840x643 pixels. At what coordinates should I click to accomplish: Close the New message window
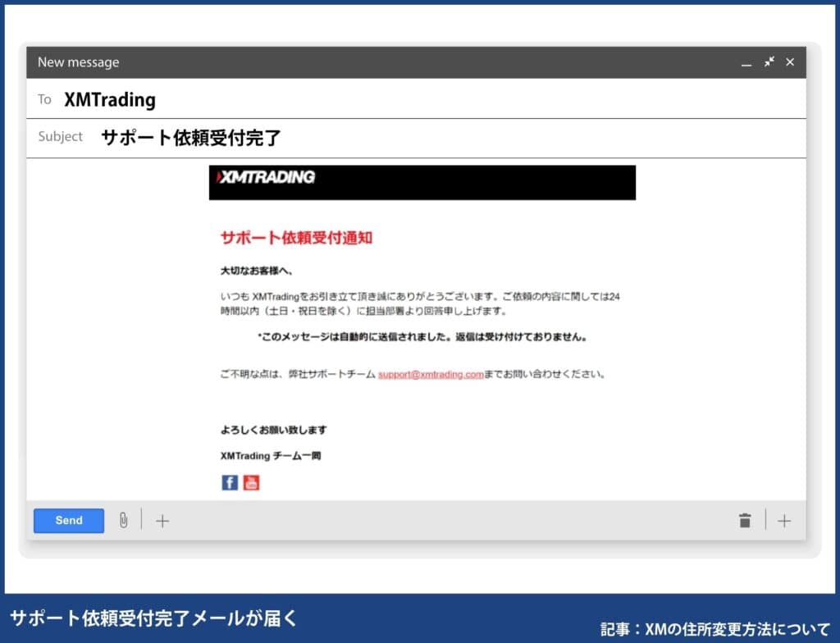tap(790, 62)
